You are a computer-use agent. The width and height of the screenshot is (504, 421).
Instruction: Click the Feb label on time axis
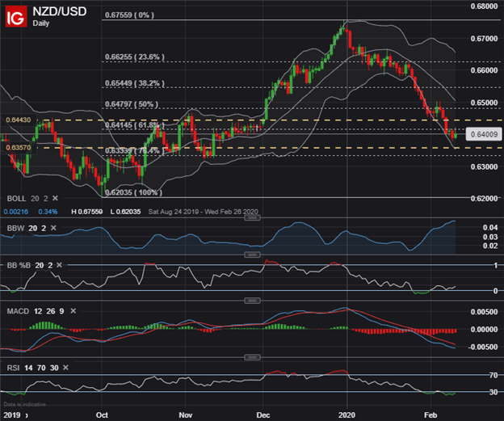coord(430,415)
